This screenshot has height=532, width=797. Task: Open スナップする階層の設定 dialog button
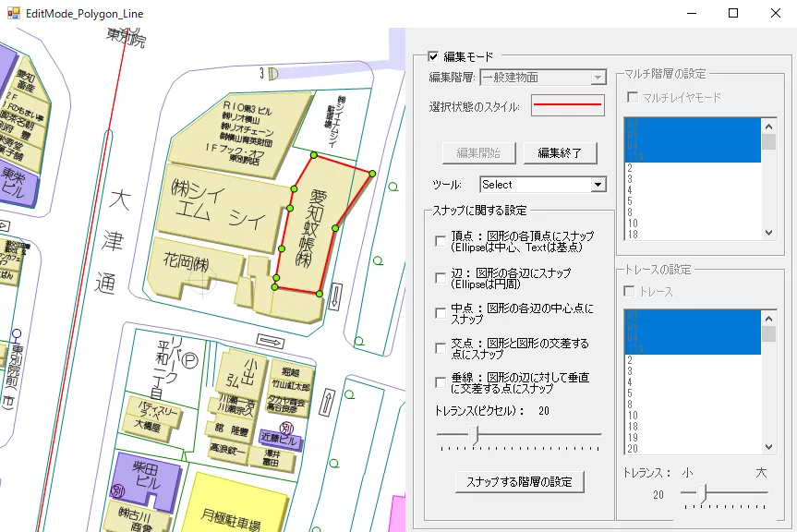point(519,481)
